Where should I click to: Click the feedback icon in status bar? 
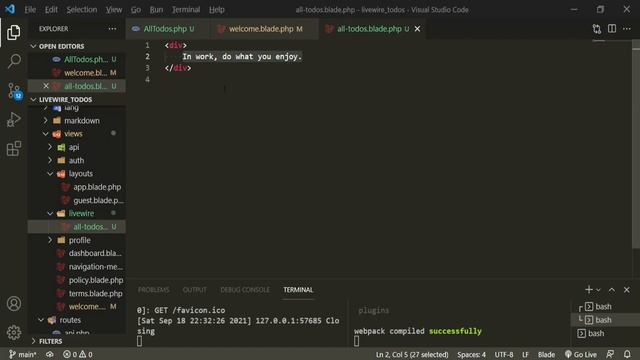click(x=610, y=354)
